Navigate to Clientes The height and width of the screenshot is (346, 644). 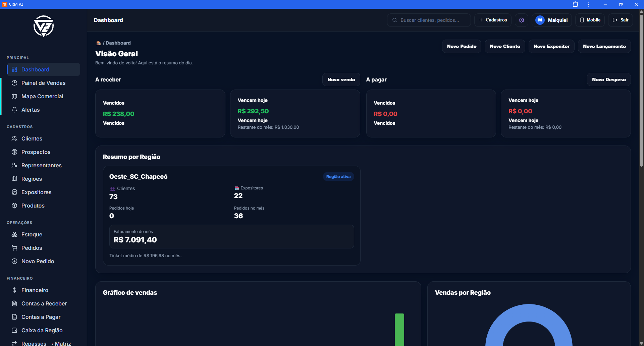coord(44,138)
